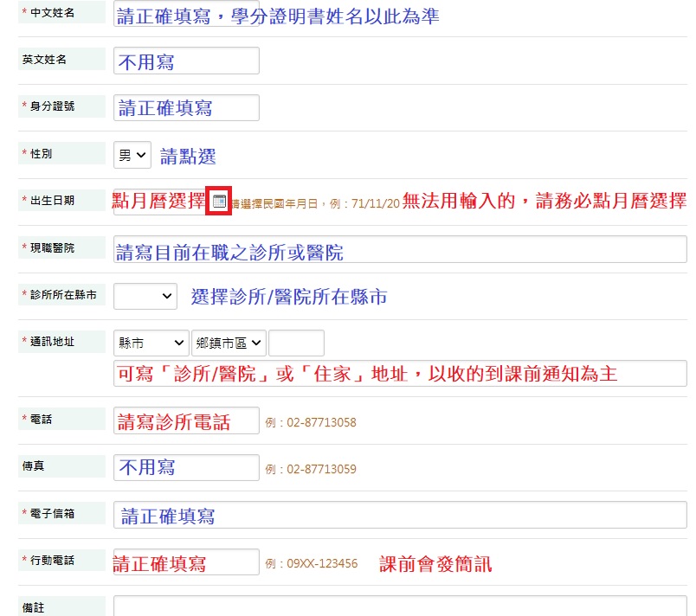Open the 診所所在縣市 dropdown
This screenshot has width=696, height=616.
coord(145,296)
